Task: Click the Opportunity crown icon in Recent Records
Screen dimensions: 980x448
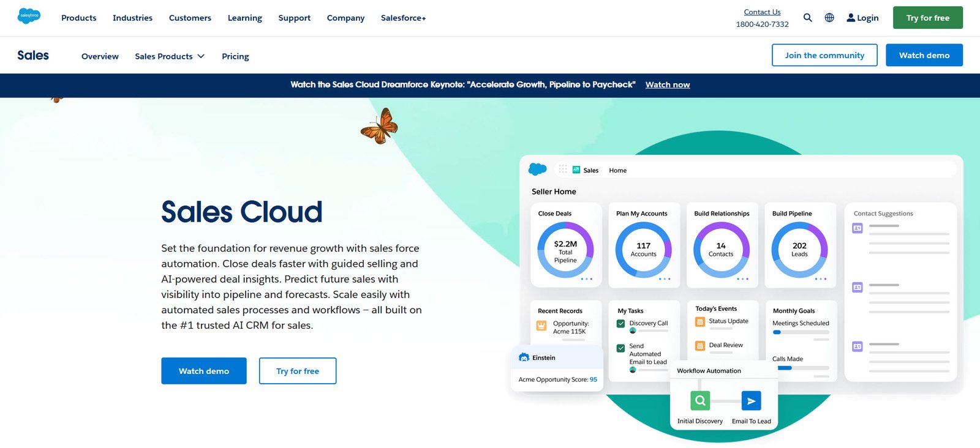Action: point(541,326)
